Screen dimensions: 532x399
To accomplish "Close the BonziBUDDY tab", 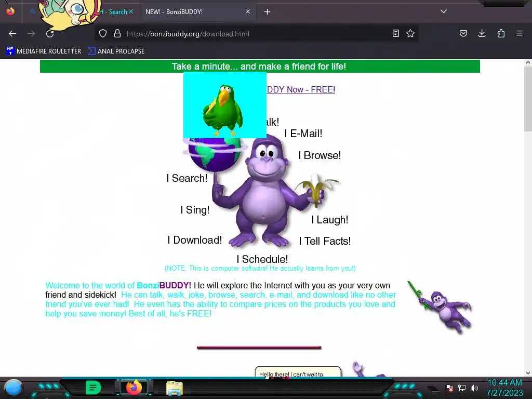I will (x=248, y=12).
